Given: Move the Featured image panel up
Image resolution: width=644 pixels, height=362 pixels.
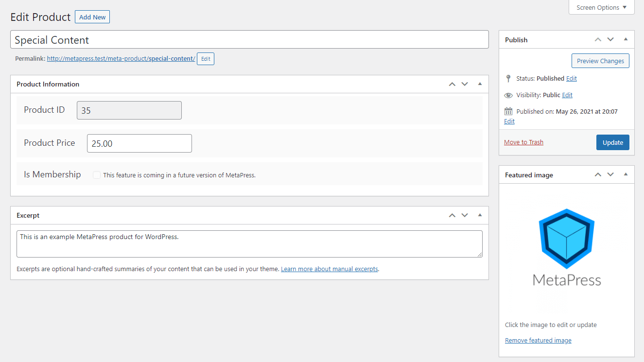Looking at the screenshot, I should 598,174.
